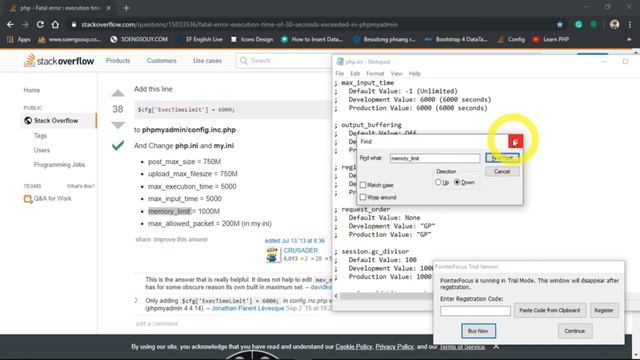Bookmark this page with the star icon

[x=560, y=24]
